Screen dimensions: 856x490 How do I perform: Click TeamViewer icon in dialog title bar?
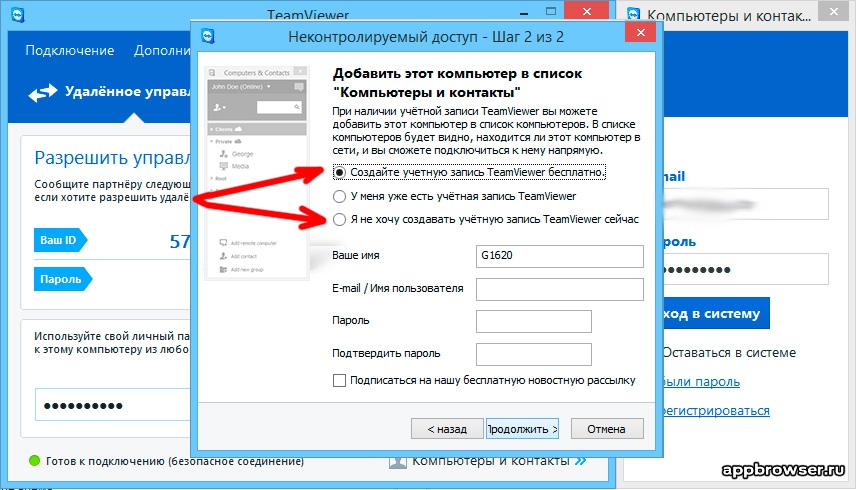(208, 37)
